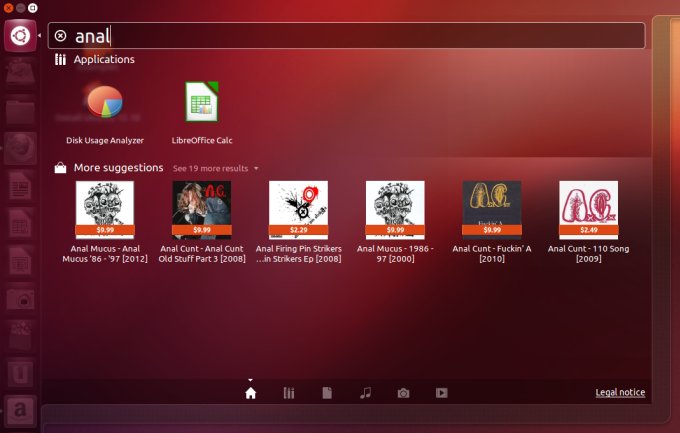Open the Files lens
Viewport: 680px width, 433px height.
(x=327, y=393)
